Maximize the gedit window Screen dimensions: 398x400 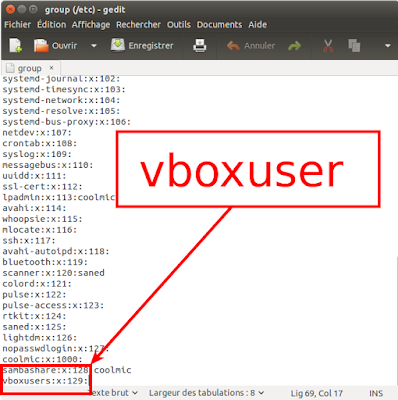click(33, 9)
